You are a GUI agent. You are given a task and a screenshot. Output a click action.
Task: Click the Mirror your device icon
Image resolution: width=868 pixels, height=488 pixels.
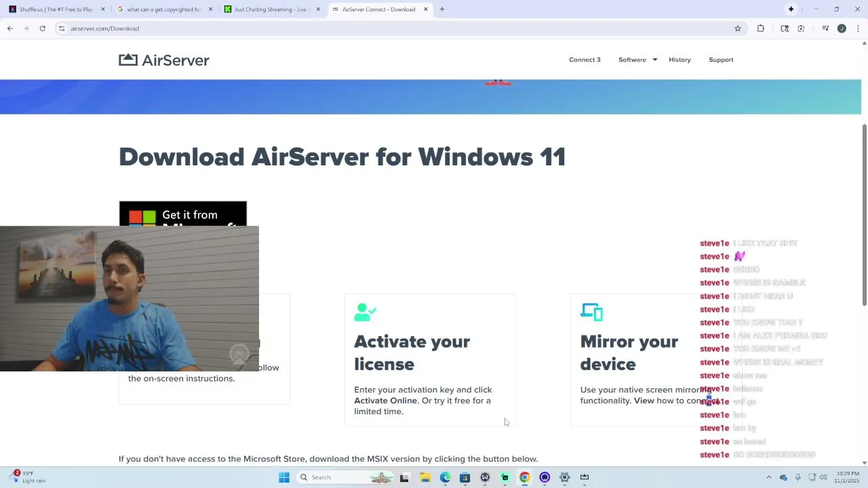591,312
